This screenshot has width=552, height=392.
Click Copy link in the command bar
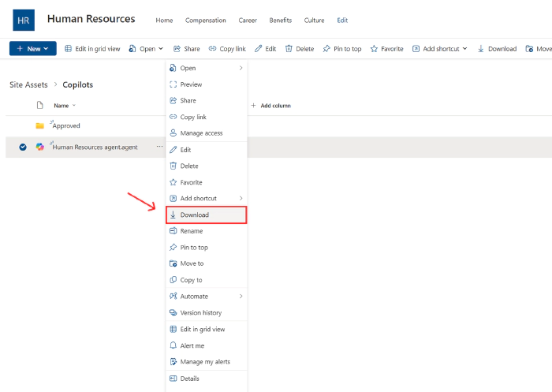pyautogui.click(x=227, y=49)
